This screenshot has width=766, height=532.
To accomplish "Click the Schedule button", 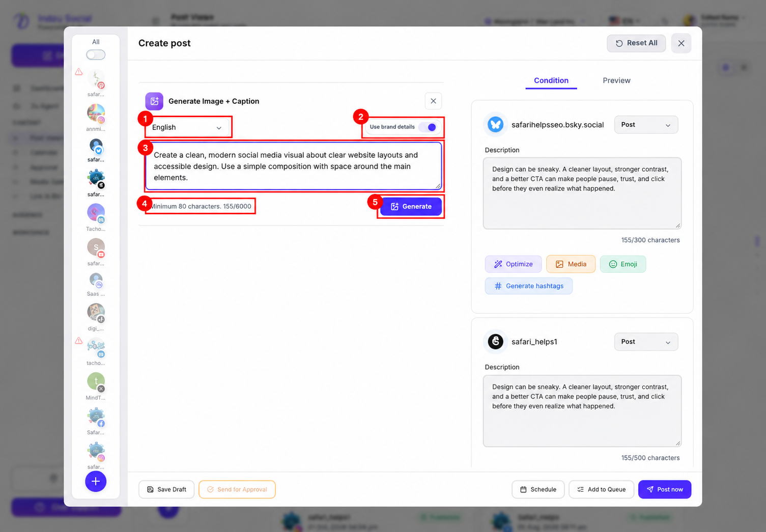I will pos(538,489).
